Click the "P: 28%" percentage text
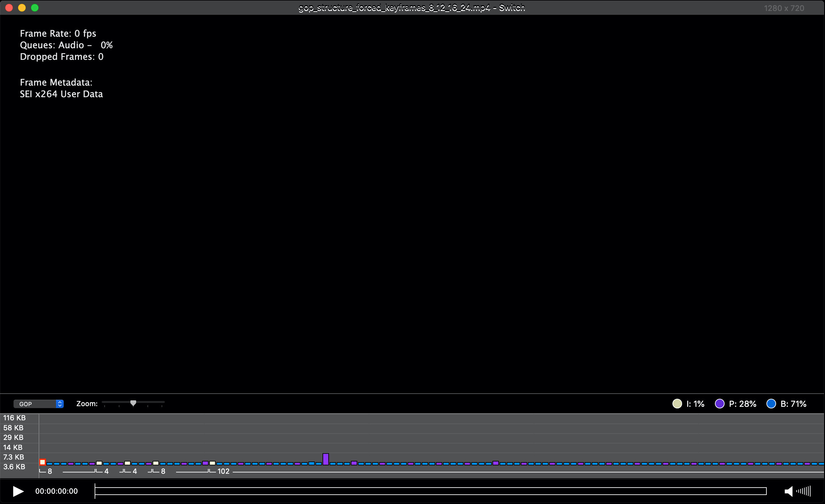Viewport: 825px width, 504px height. click(x=743, y=404)
